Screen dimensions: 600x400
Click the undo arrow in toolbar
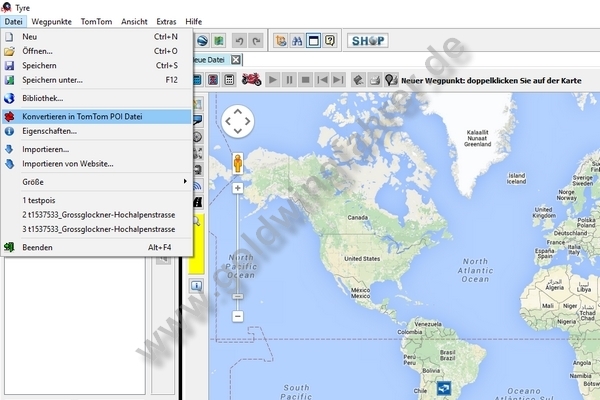[238, 40]
